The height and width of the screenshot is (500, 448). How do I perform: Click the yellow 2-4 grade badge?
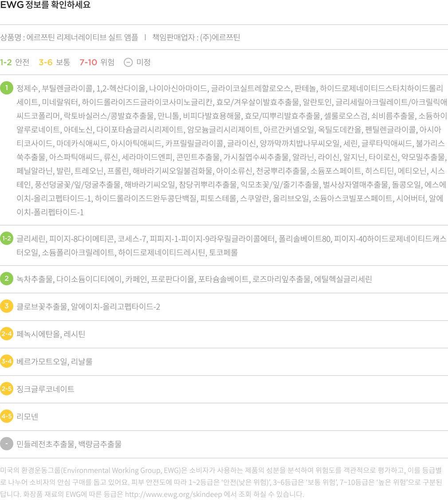click(x=7, y=334)
